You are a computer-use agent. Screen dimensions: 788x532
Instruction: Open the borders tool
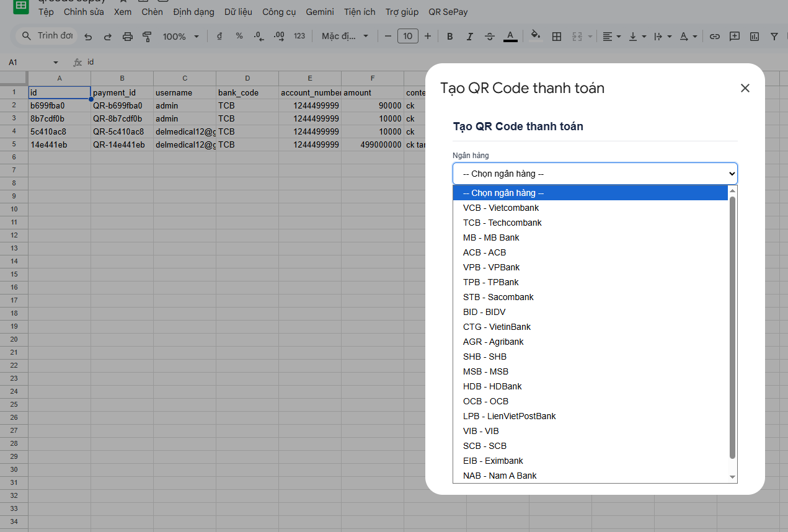[557, 37]
